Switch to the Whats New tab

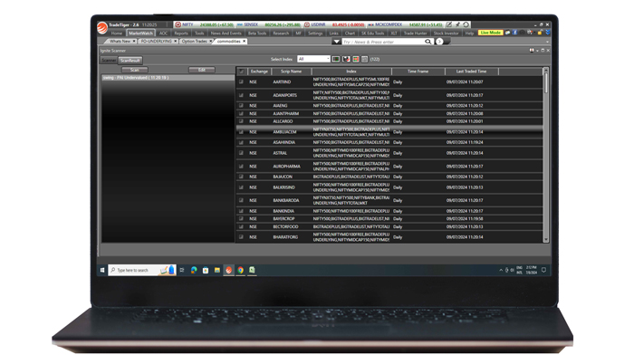(x=120, y=42)
